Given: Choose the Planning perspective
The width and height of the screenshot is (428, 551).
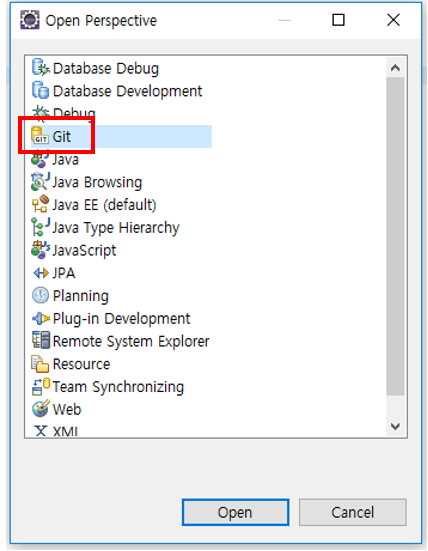Looking at the screenshot, I should tap(80, 296).
